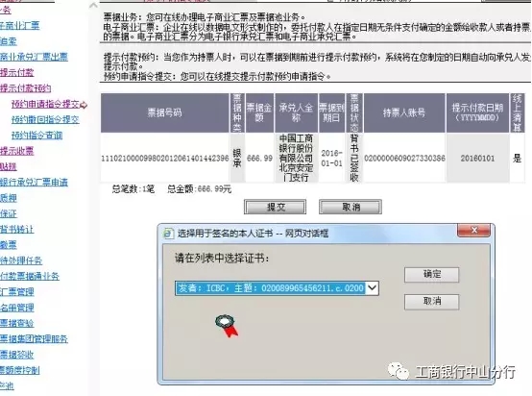Confirm certificate with 确定 button
Screen dimensions: 532x396
[431, 275]
